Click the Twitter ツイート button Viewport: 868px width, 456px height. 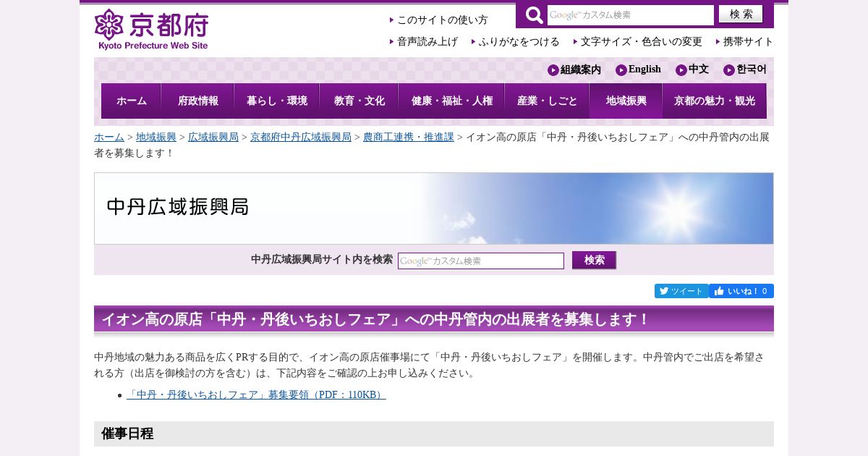681,291
